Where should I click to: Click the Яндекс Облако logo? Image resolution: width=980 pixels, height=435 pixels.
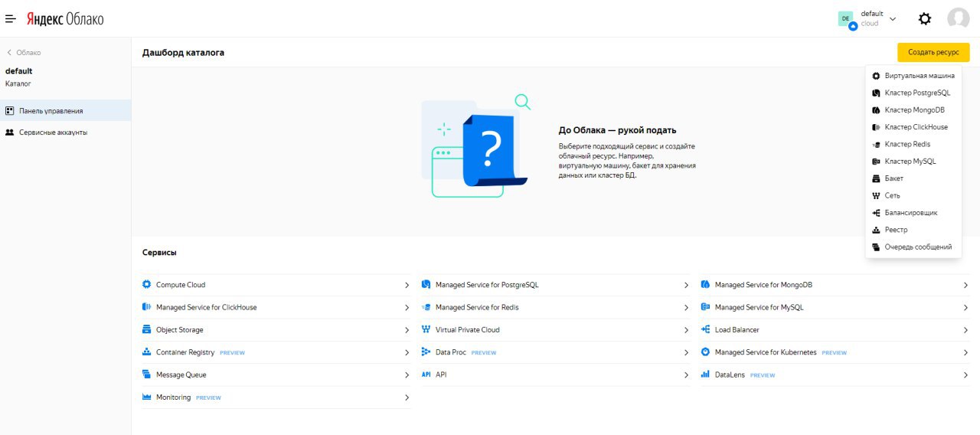[x=65, y=18]
